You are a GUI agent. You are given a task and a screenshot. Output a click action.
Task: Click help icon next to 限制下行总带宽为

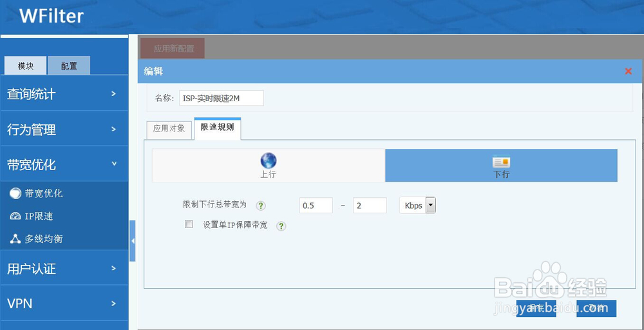[261, 206]
